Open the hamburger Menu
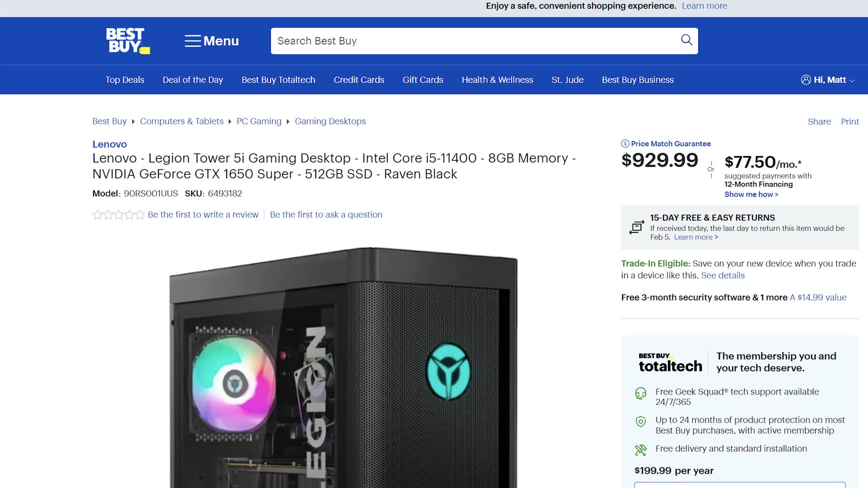 pyautogui.click(x=212, y=41)
